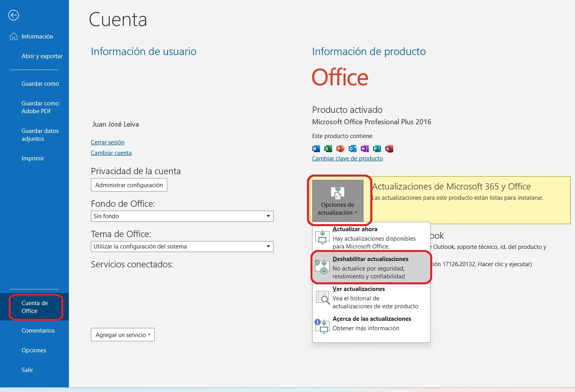Screen dimensions: 575x392
Task: Click the Administrar configuración button
Action: click(129, 185)
